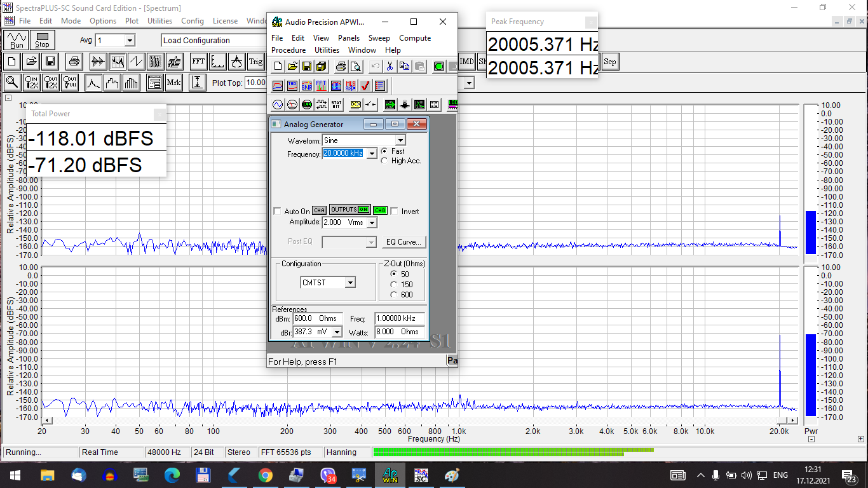
Task: Click the Trig toolbar button
Action: pyautogui.click(x=255, y=62)
